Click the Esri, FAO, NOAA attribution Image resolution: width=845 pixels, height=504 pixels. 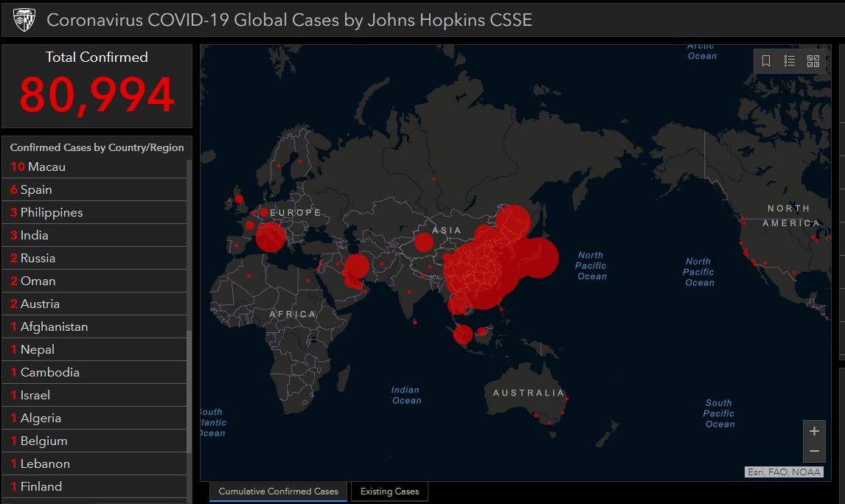(x=784, y=472)
